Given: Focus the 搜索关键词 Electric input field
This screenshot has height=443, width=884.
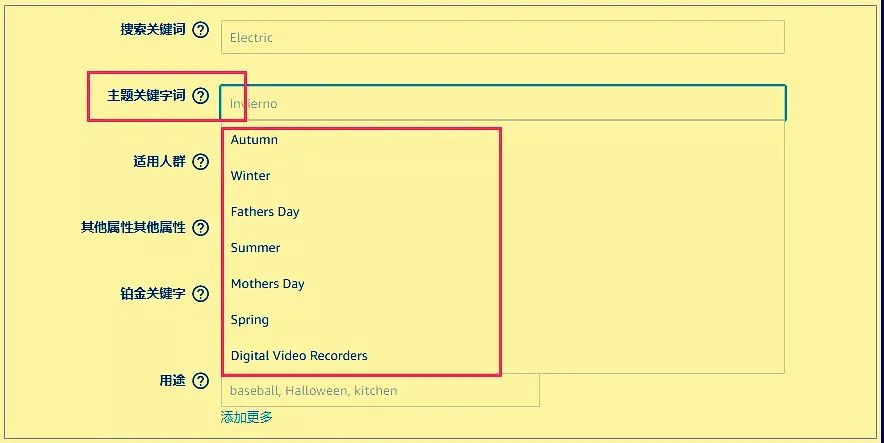Looking at the screenshot, I should point(502,37).
